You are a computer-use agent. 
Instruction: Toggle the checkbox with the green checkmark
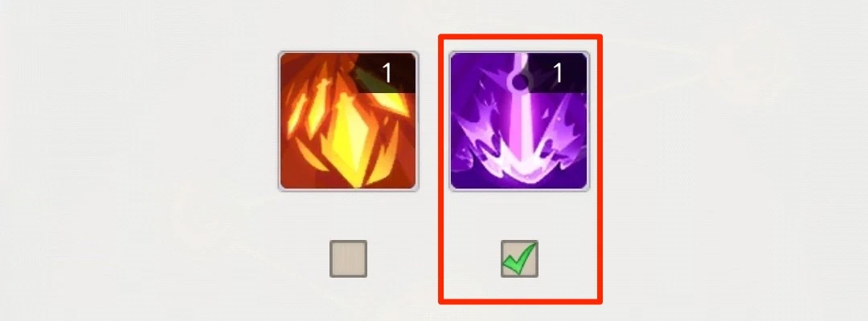(x=519, y=258)
